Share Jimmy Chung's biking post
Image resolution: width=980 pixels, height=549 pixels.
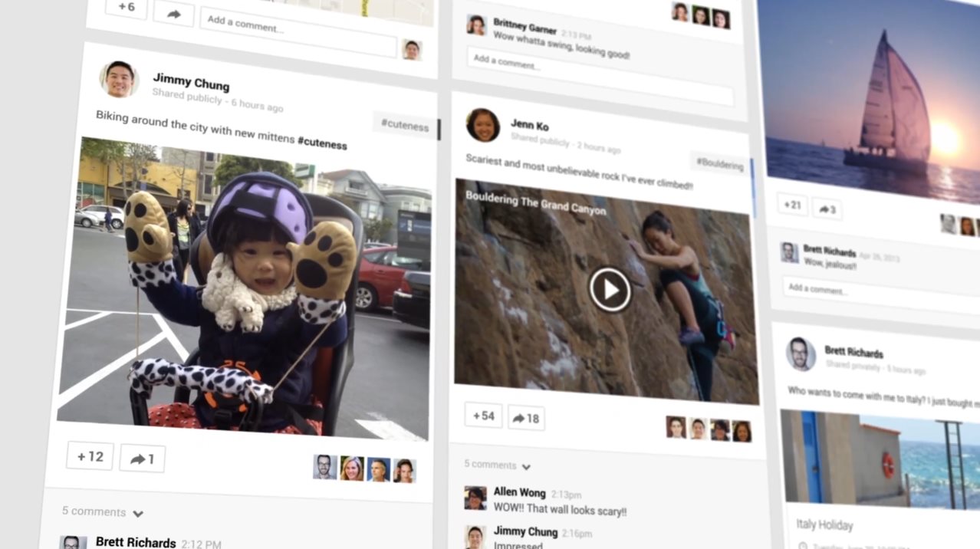pos(142,459)
